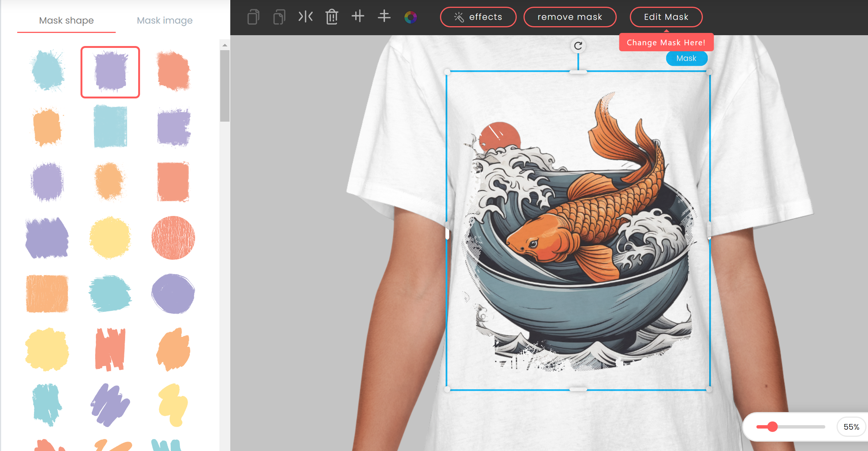Click the right middle handle of the selection

pos(709,231)
